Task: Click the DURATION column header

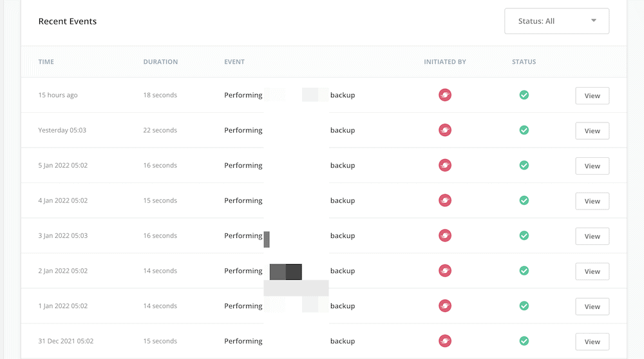Action: click(160, 62)
